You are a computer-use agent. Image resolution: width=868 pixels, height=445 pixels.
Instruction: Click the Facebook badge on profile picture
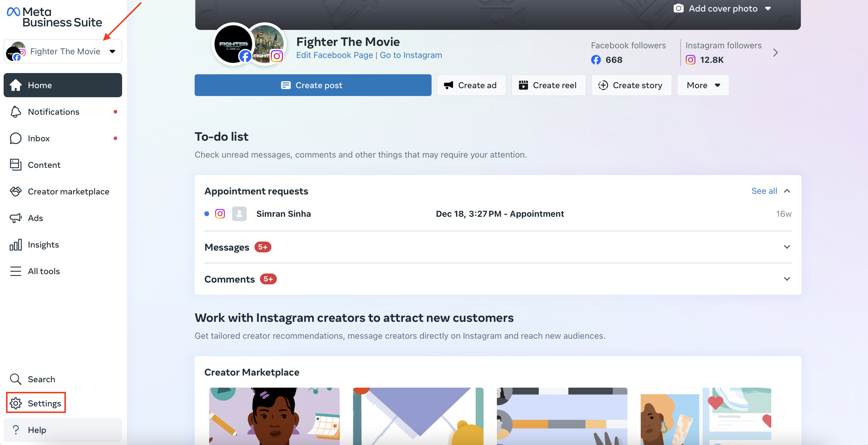click(x=245, y=56)
